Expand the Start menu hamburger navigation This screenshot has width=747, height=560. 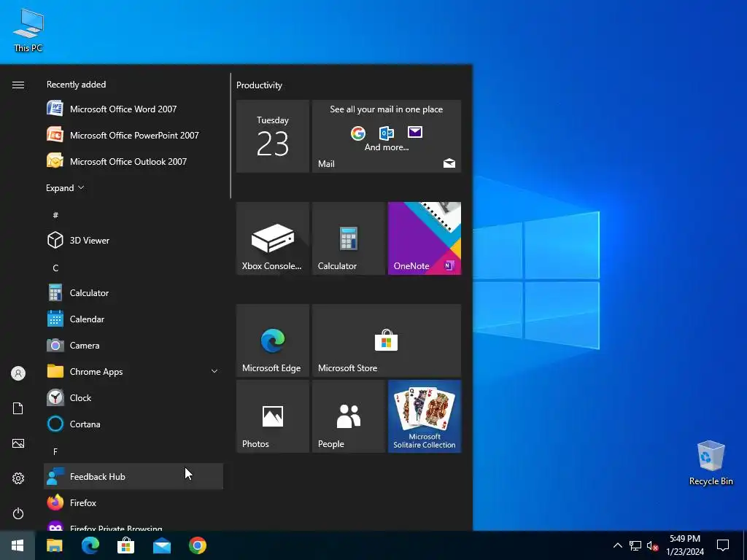(x=18, y=85)
